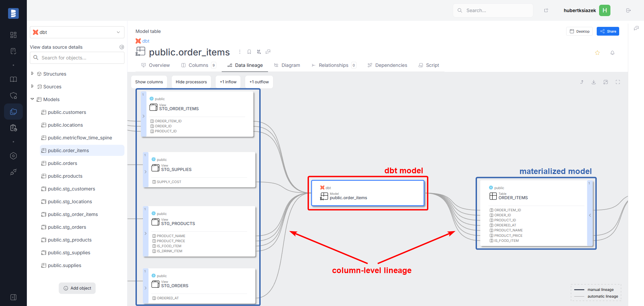Open comments icon beside the title
Viewport: 644px width, 306px height.
pyautogui.click(x=268, y=52)
